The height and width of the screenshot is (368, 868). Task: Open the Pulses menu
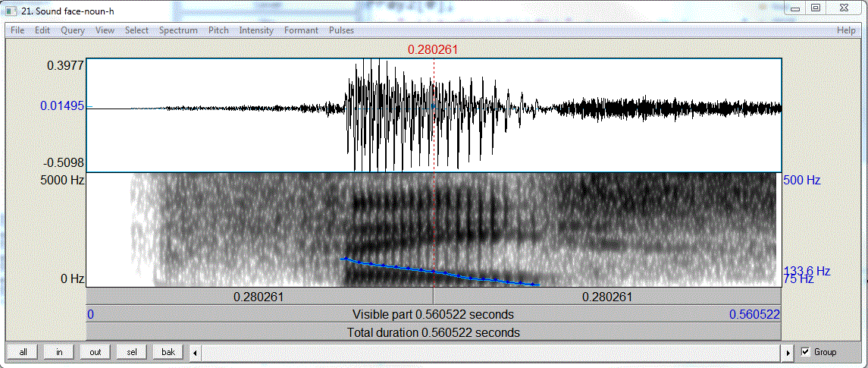(x=341, y=30)
